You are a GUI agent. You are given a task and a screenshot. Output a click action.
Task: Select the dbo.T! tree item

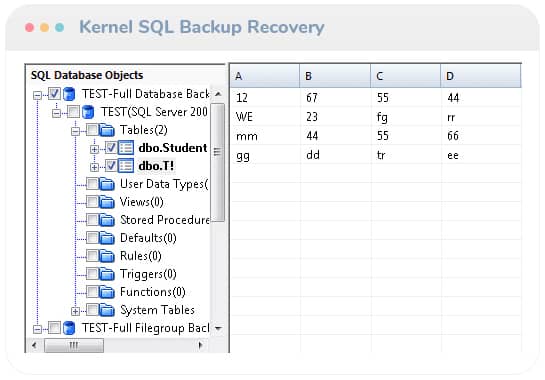[x=156, y=166]
